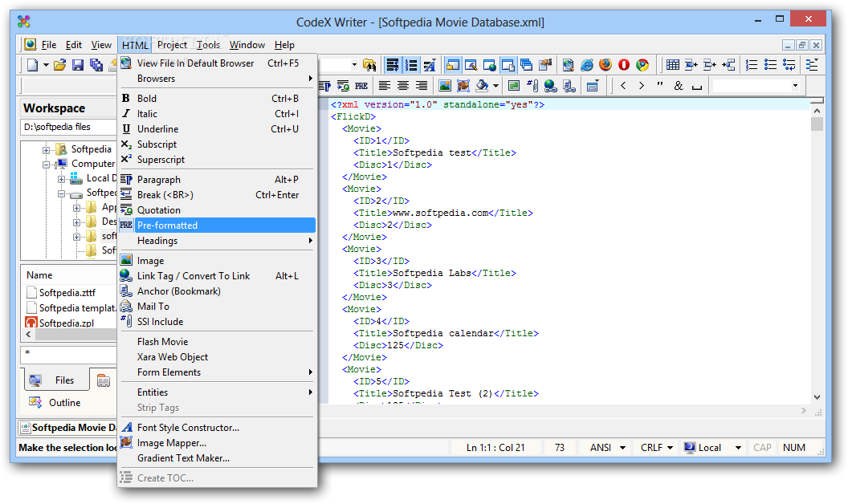Insert image toolbar icon
This screenshot has width=848, height=504.
coord(445,86)
